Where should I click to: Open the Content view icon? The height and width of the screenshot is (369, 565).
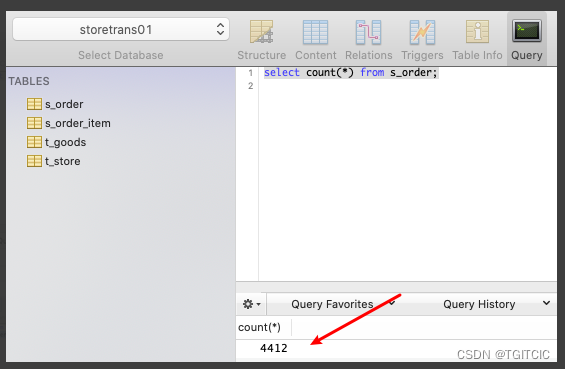tap(315, 32)
